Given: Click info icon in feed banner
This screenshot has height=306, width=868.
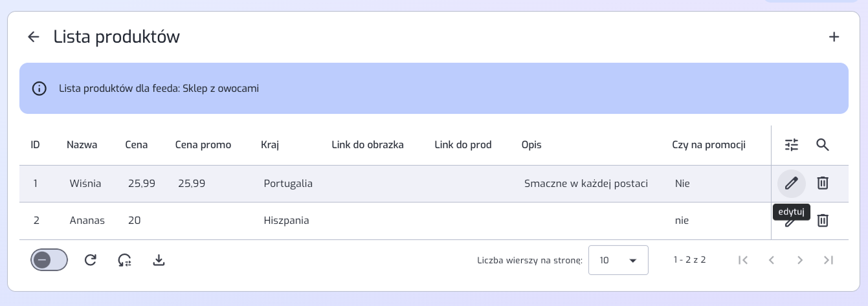Looking at the screenshot, I should (x=39, y=89).
